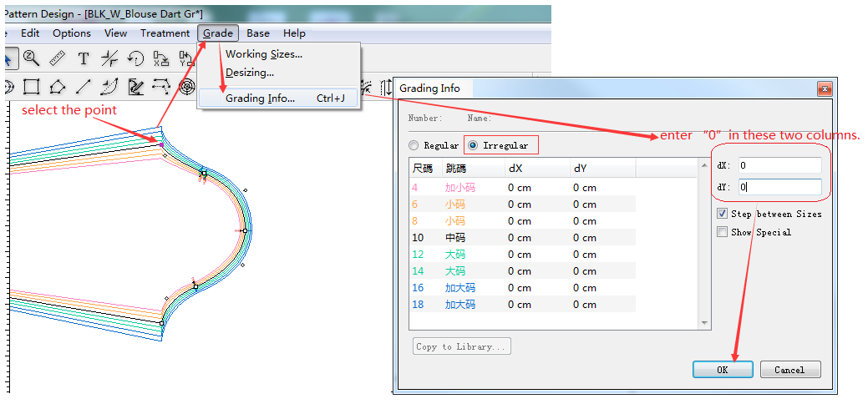Uncheck Step between Sizes

(x=723, y=214)
